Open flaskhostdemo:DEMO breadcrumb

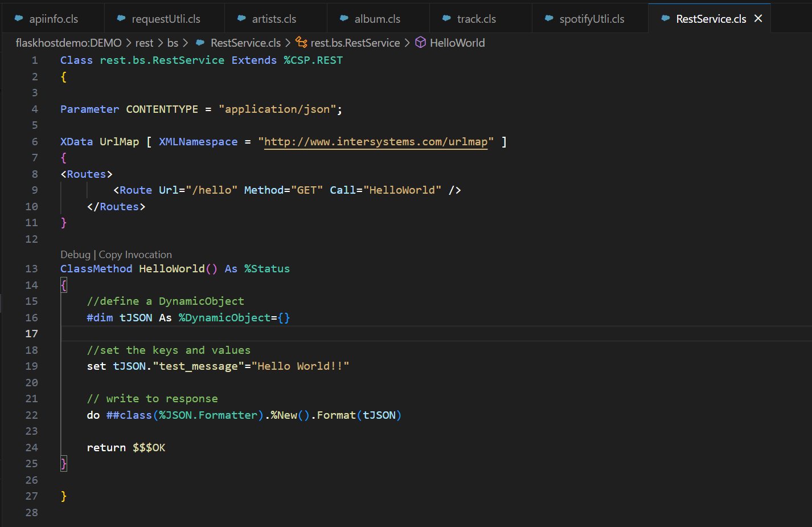[69, 43]
